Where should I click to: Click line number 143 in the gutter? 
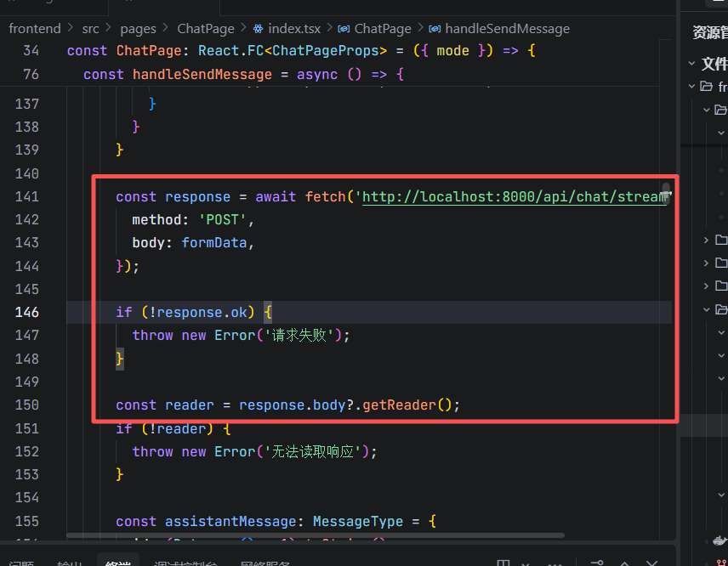pos(27,243)
